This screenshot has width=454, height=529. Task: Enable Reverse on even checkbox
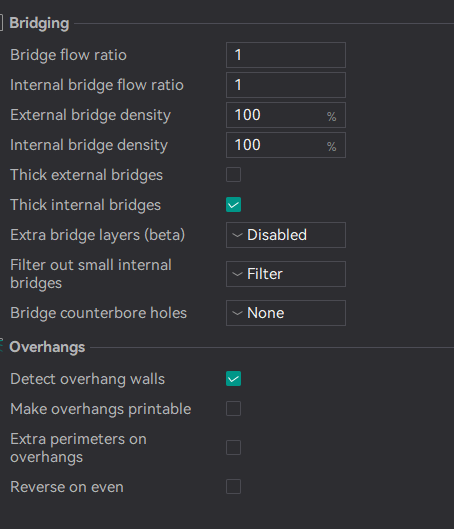point(233,486)
